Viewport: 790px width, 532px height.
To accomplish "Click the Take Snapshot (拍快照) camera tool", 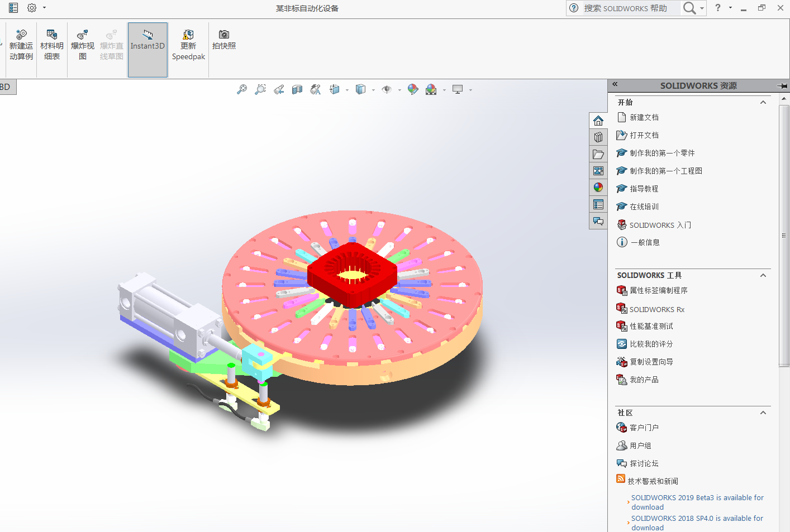I will (x=224, y=40).
